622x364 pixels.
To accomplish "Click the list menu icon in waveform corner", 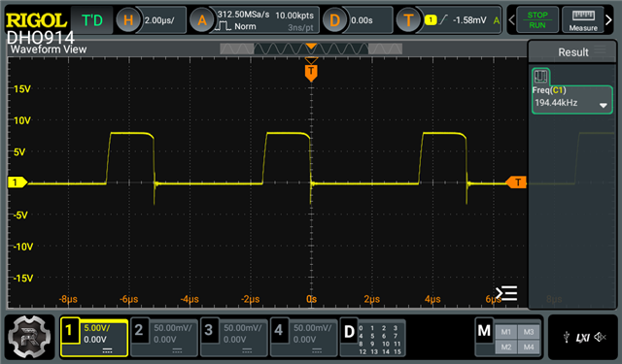I will [x=506, y=293].
